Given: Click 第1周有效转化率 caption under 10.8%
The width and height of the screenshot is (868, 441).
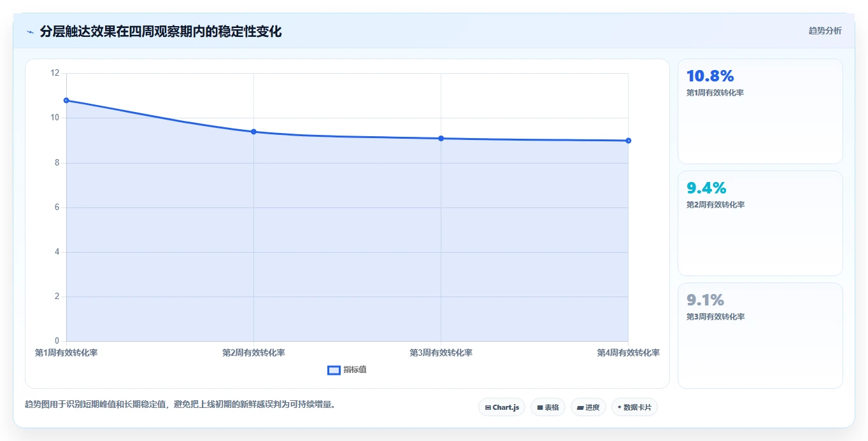Looking at the screenshot, I should click(x=715, y=93).
